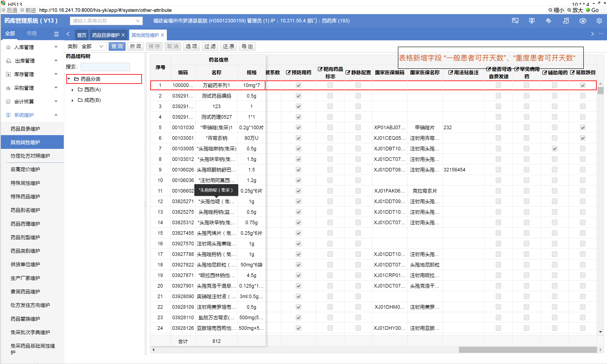The width and height of the screenshot is (607, 364).
Task: Close the 药品目录维护 tab
Action: pyautogui.click(x=123, y=35)
